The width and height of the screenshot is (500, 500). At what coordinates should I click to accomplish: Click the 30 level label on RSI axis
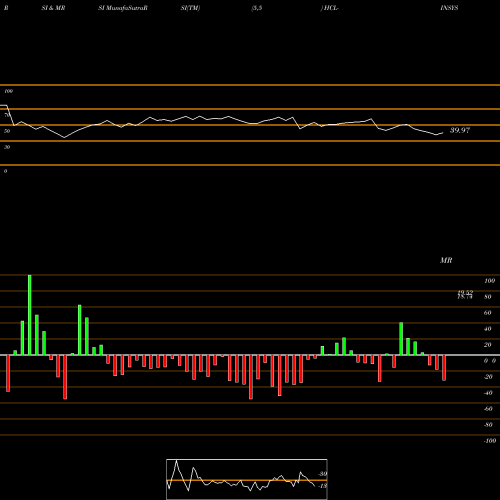click(7, 147)
